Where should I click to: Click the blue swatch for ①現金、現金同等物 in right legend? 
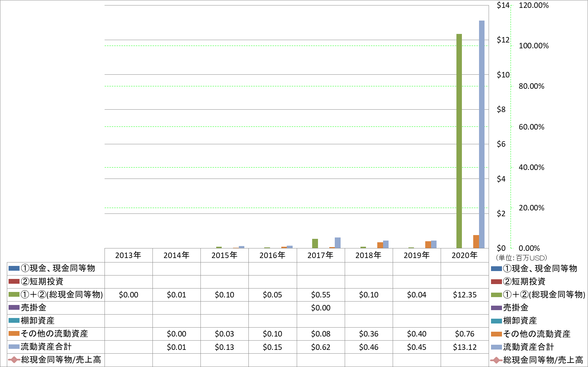pyautogui.click(x=497, y=269)
